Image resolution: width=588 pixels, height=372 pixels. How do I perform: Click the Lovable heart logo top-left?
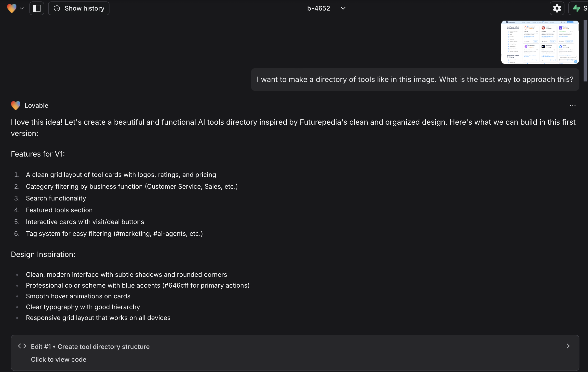pyautogui.click(x=12, y=8)
